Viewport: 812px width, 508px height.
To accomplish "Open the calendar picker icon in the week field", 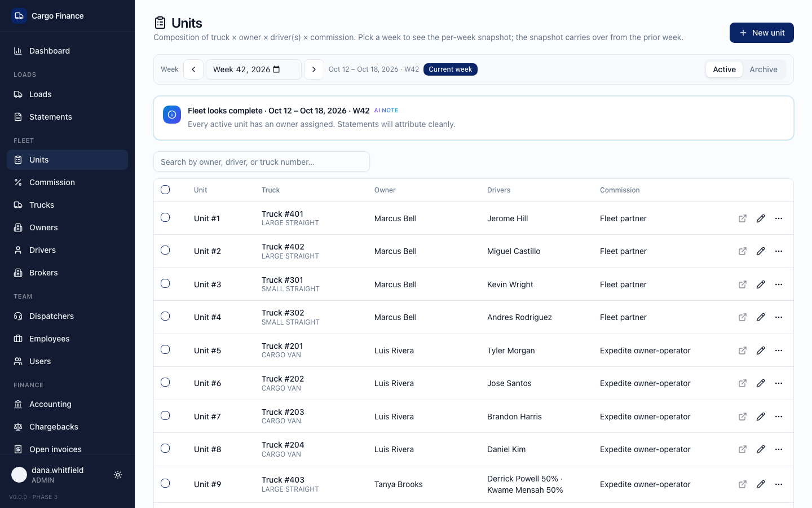I will click(x=276, y=69).
